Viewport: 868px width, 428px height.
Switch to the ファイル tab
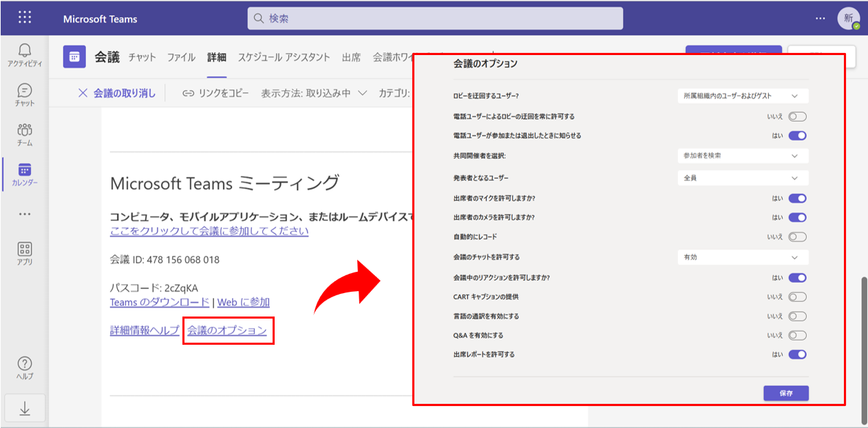[x=182, y=57]
